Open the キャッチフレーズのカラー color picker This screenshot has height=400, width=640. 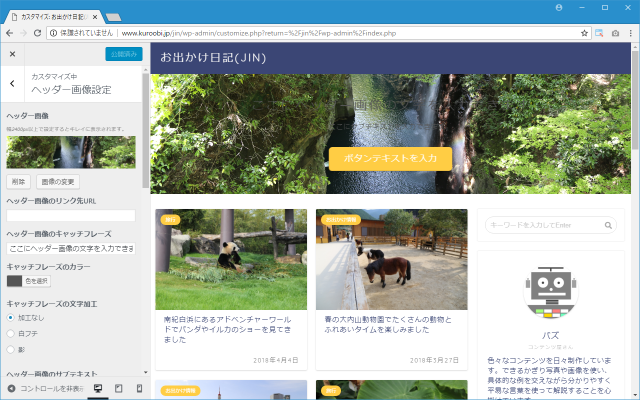coord(29,281)
